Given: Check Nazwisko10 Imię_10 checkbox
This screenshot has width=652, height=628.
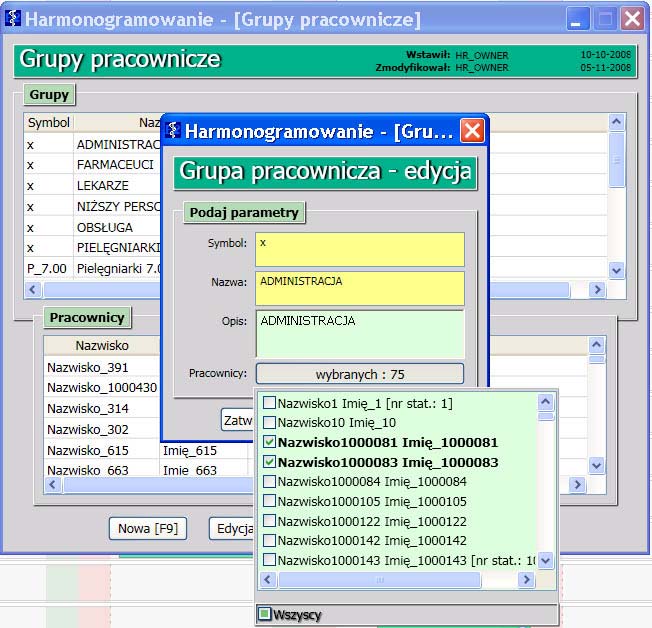Looking at the screenshot, I should (x=269, y=422).
